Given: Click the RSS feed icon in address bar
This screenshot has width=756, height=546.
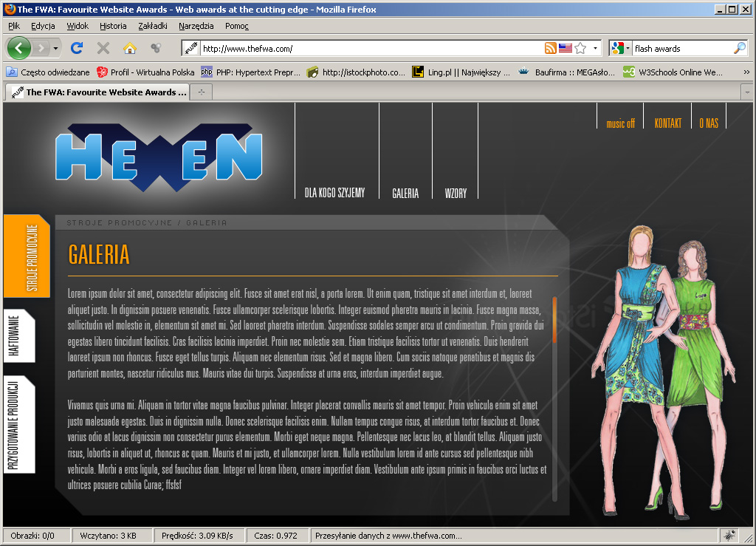Looking at the screenshot, I should click(550, 48).
